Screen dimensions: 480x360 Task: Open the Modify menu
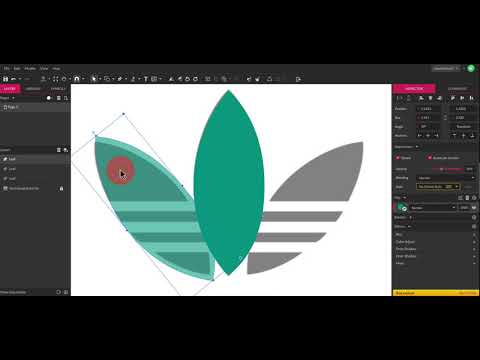[x=30, y=68]
